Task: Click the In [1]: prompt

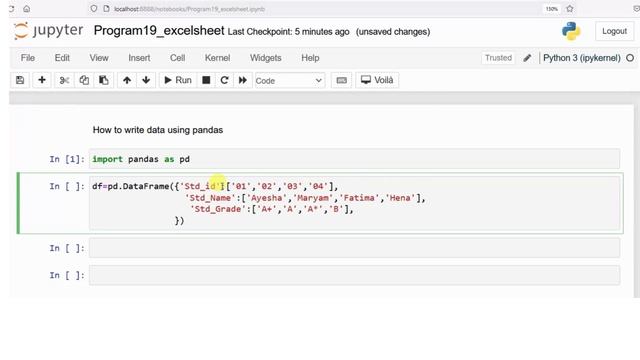Action: 67,159
